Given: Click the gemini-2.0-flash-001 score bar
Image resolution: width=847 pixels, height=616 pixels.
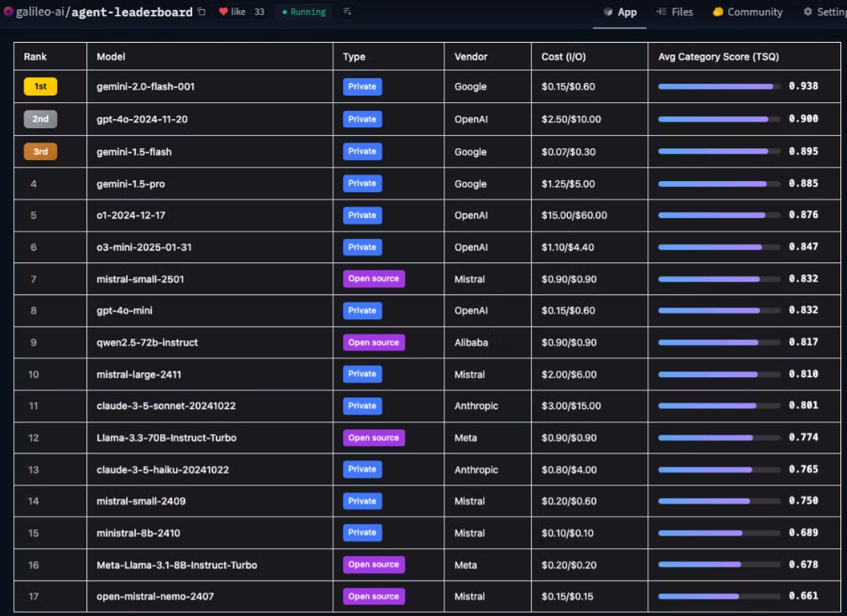Looking at the screenshot, I should [719, 86].
